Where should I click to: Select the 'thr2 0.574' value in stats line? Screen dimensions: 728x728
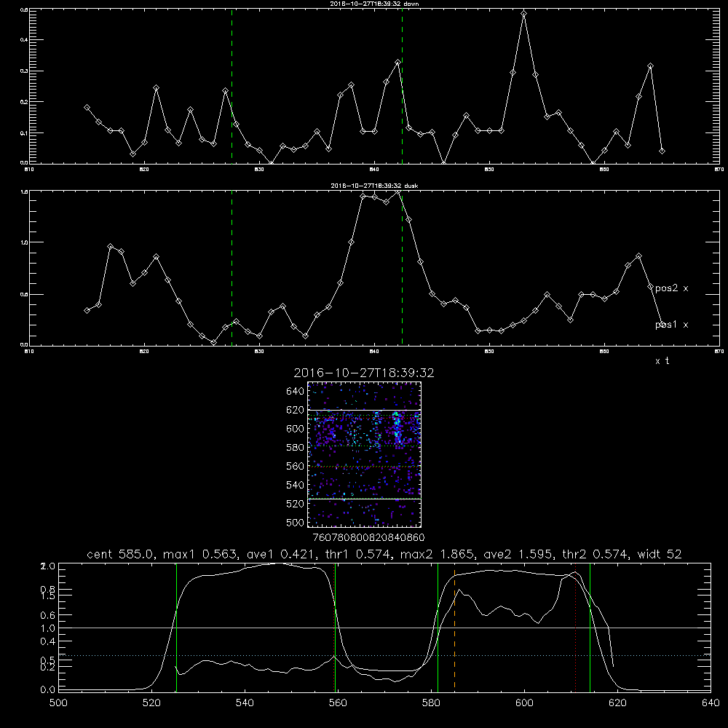[598, 554]
